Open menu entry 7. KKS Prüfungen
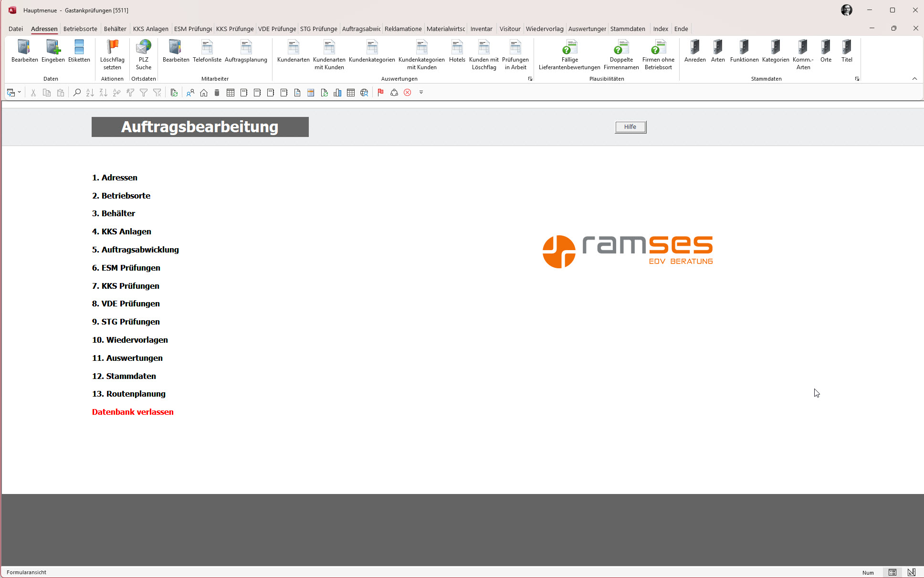The height and width of the screenshot is (578, 924). 126,286
